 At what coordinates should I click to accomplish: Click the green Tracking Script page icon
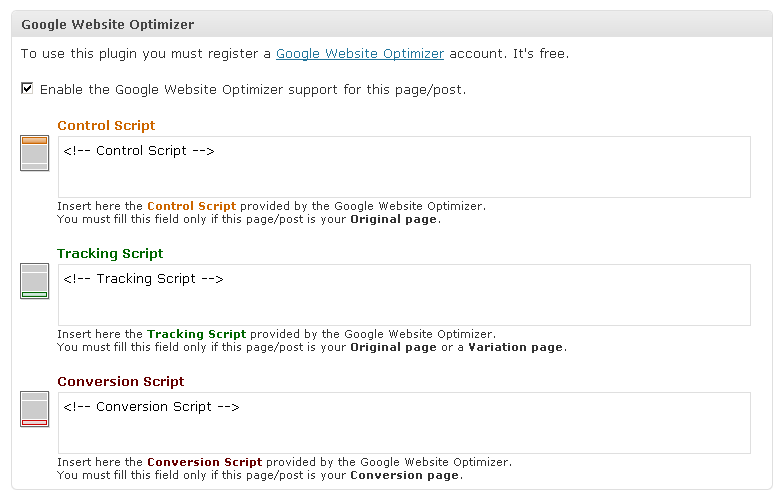tap(34, 281)
